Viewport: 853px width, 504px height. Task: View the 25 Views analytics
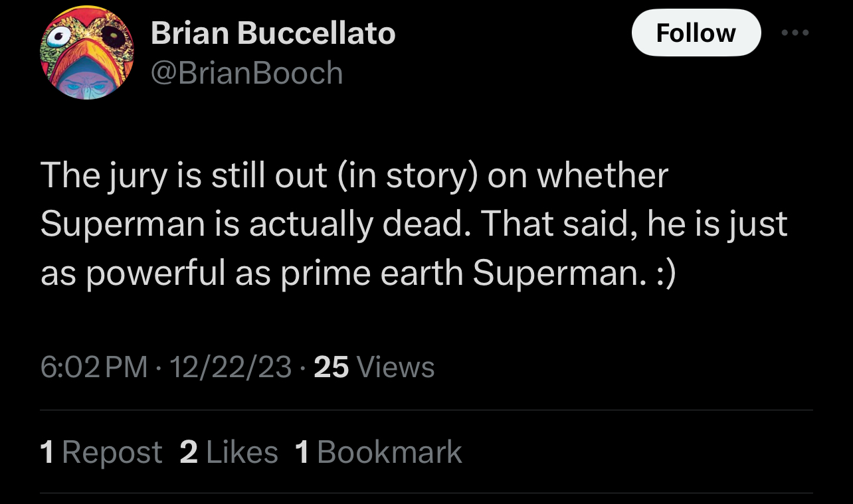373,367
